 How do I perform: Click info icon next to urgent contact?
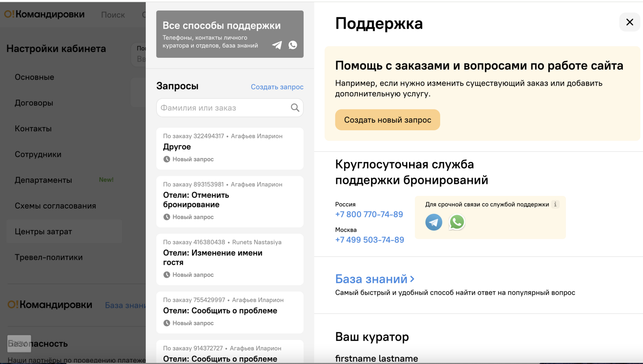(x=555, y=204)
